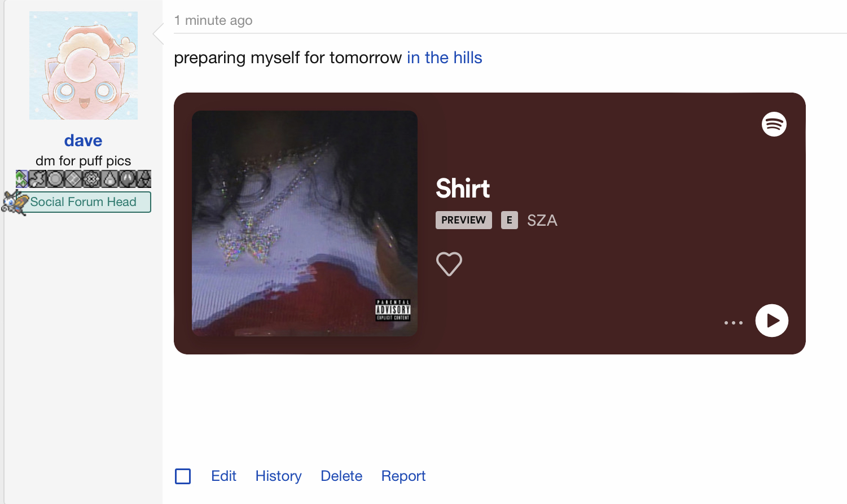Click the explicit E badge
Viewport: 847px width, 504px height.
point(510,220)
